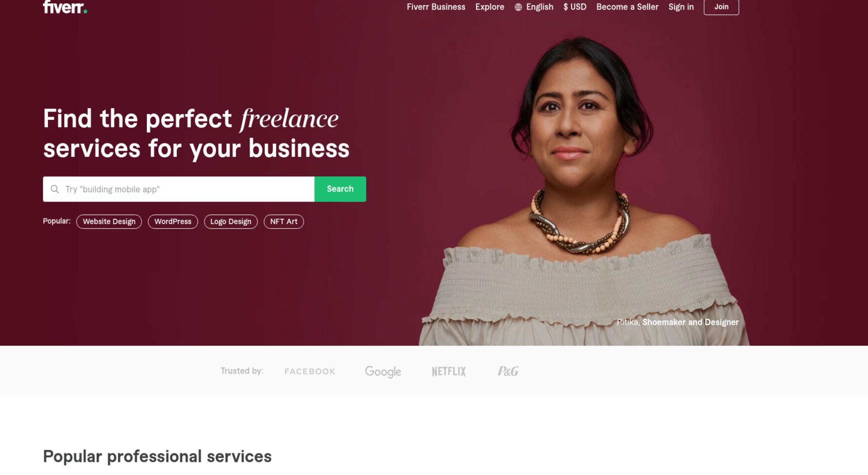This screenshot has width=868, height=475.
Task: Click the Facebook trusted-by logo
Action: click(310, 371)
